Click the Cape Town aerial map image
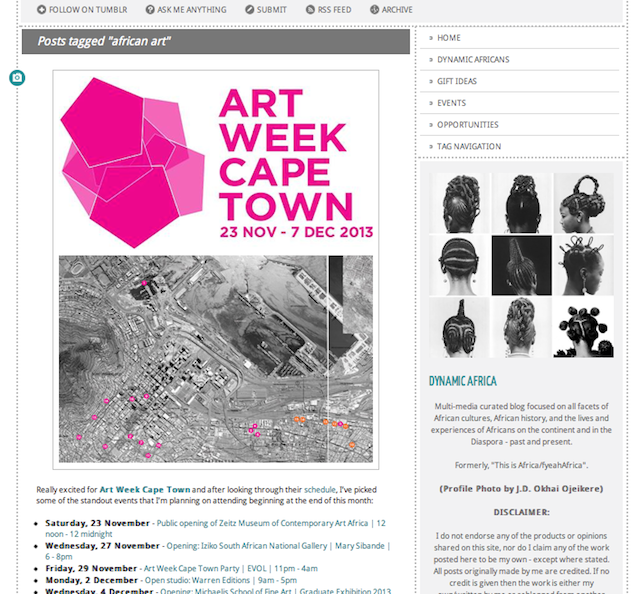 click(216, 359)
